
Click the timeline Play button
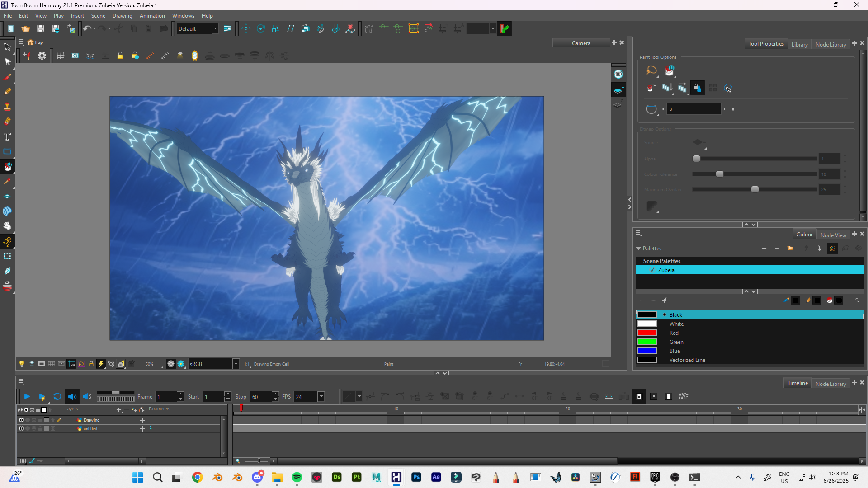point(27,396)
